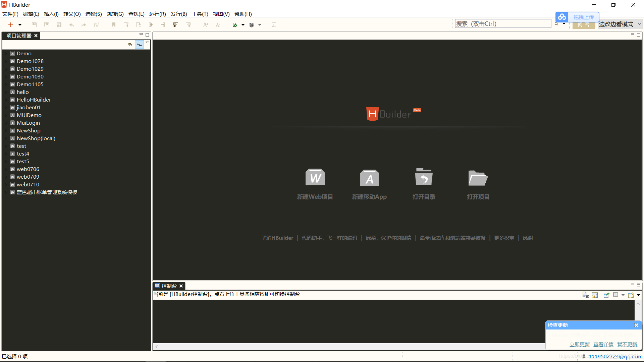Click the decrease font size A- icon
The image size is (644, 362).
(x=218, y=25)
